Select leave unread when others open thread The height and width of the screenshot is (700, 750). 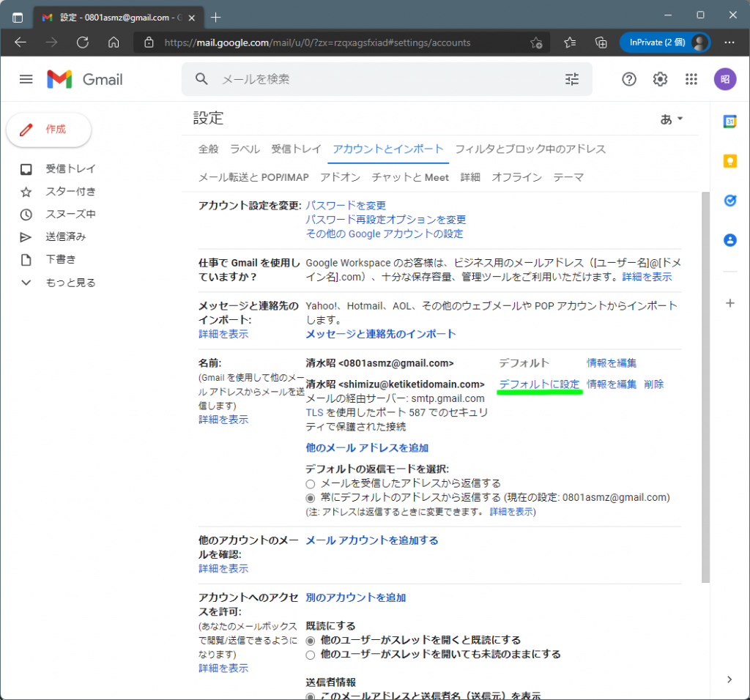point(311,655)
